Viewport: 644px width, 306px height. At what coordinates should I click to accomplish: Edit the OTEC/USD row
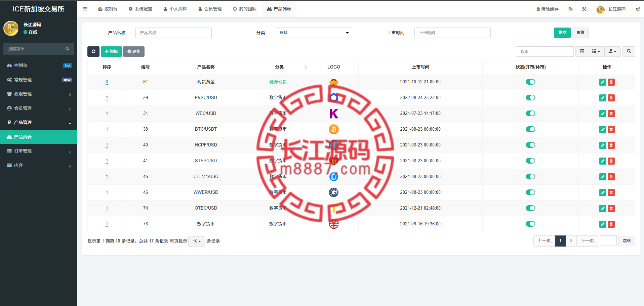(603, 208)
